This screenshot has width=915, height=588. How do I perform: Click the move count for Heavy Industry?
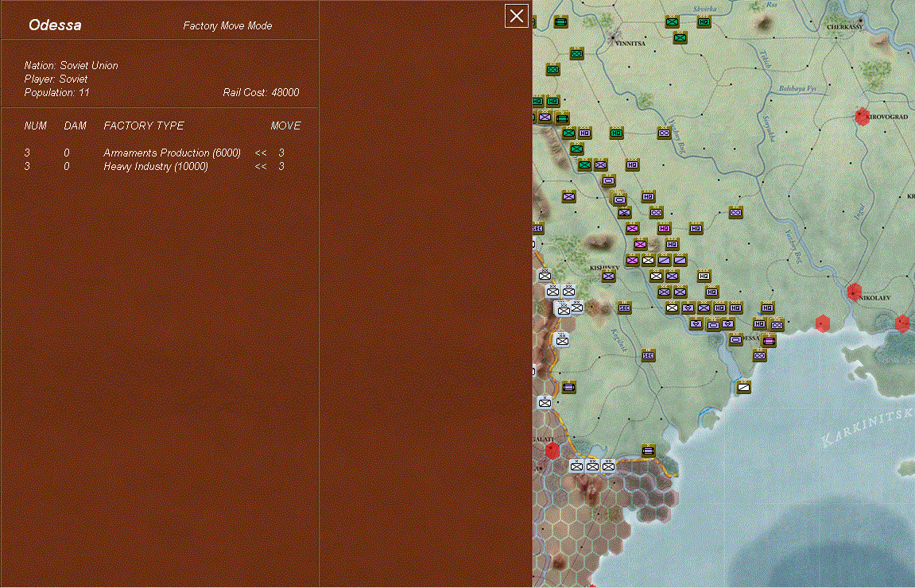click(281, 167)
